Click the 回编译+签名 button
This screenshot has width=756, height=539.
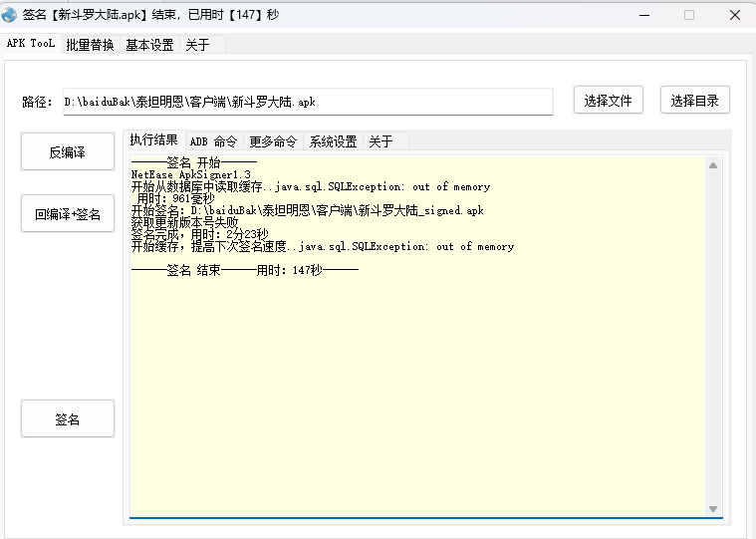pos(68,214)
